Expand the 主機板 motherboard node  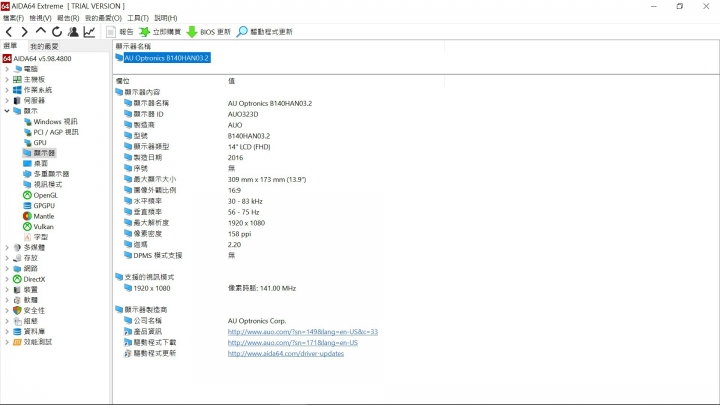point(7,79)
